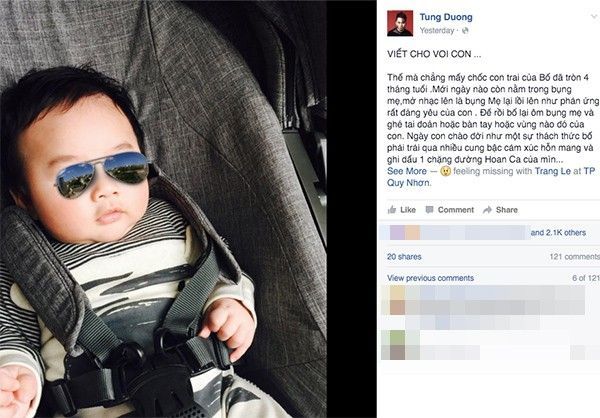The height and width of the screenshot is (418, 600).
Task: Click the thumbs-up Like icon
Action: [392, 209]
